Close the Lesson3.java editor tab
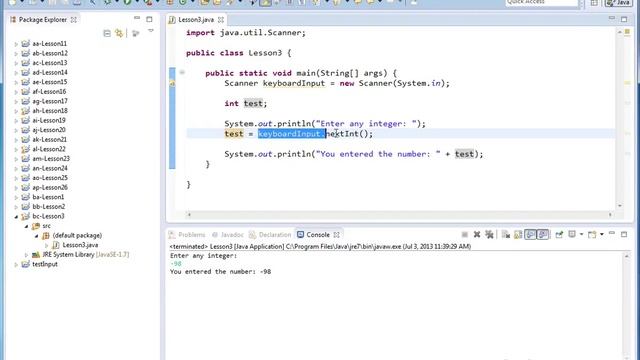Screen dimensions: 640x360 point(221,20)
